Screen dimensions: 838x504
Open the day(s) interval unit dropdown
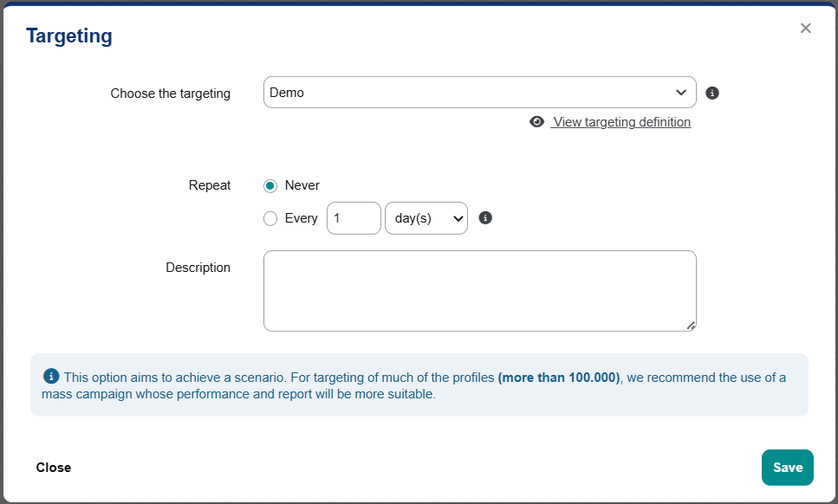tap(426, 218)
